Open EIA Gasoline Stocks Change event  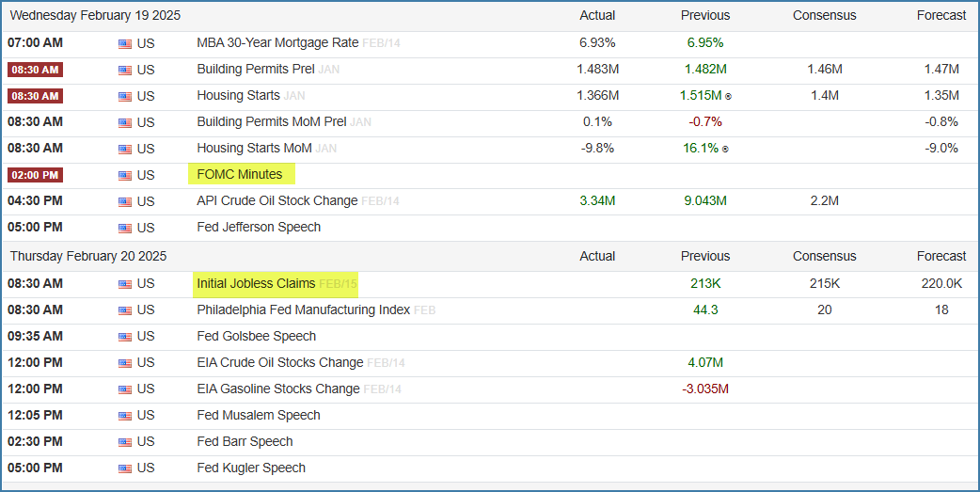click(278, 389)
